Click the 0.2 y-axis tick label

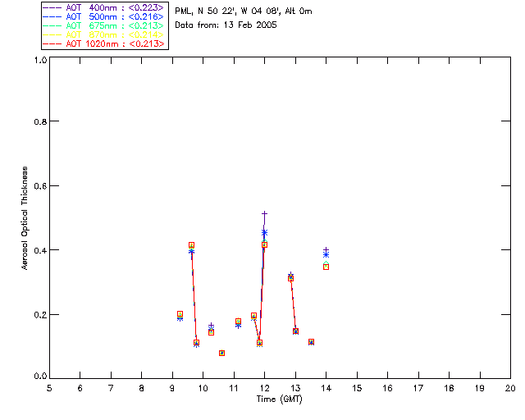coord(40,315)
